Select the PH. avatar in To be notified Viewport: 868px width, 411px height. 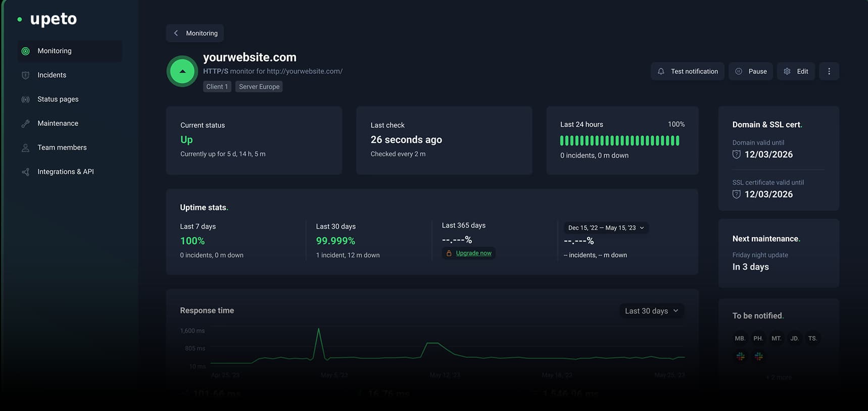pos(758,338)
